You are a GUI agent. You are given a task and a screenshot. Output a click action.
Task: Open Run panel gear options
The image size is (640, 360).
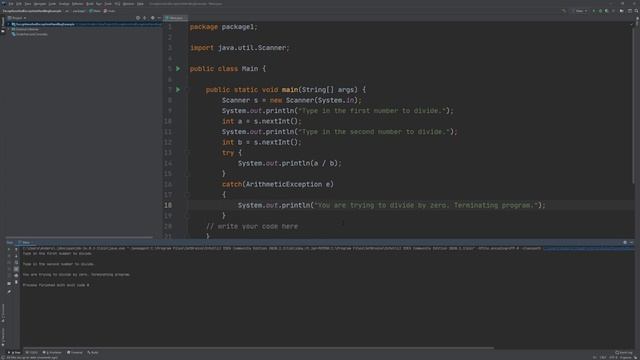(625, 242)
